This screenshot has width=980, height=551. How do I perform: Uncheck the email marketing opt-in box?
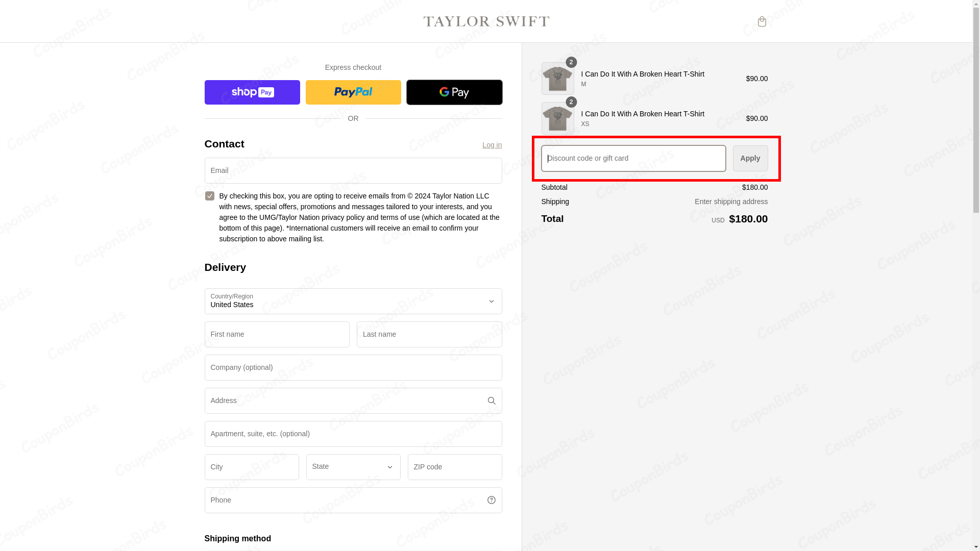[209, 195]
